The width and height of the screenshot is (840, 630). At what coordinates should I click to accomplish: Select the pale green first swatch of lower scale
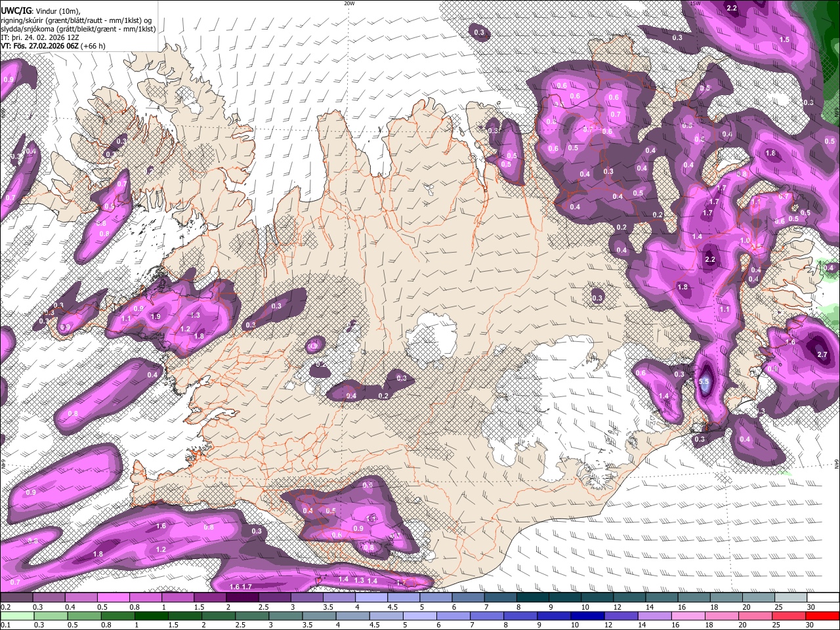[x=16, y=616]
